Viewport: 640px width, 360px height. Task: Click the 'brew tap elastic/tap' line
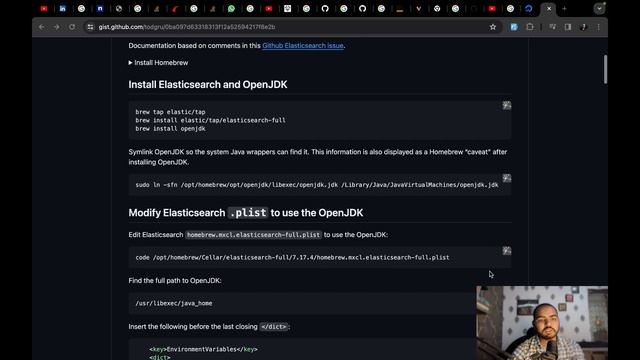[x=170, y=112]
